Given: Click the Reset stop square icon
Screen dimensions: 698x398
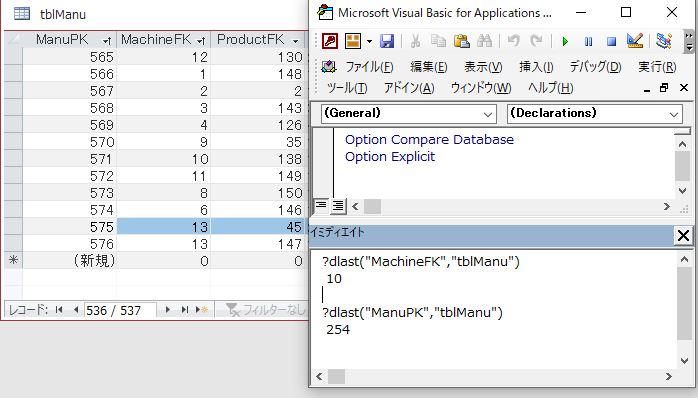Looking at the screenshot, I should pyautogui.click(x=612, y=41).
